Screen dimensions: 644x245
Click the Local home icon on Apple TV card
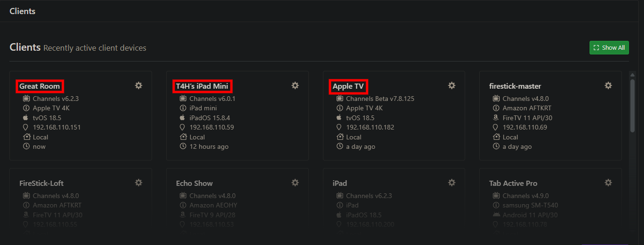(x=340, y=137)
